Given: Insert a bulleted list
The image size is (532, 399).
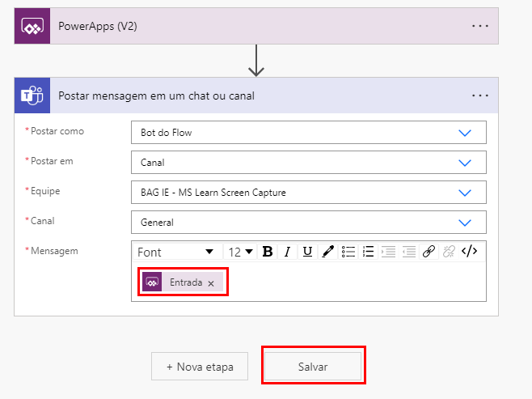Looking at the screenshot, I should click(348, 252).
